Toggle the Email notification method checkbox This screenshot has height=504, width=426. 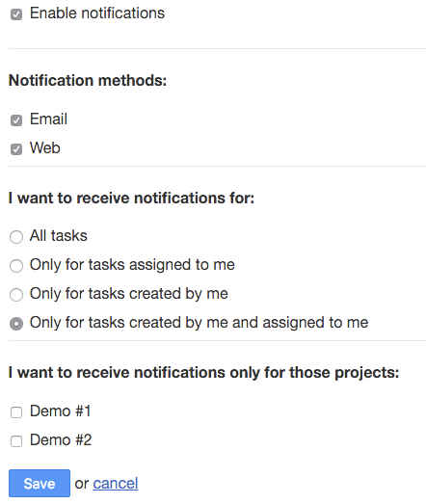[x=16, y=120]
